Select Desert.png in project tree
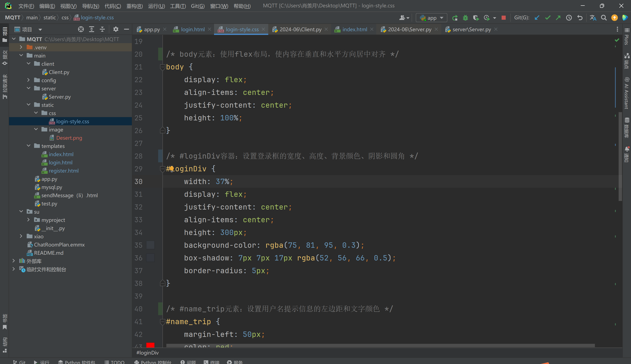The width and height of the screenshot is (631, 364). tap(69, 138)
